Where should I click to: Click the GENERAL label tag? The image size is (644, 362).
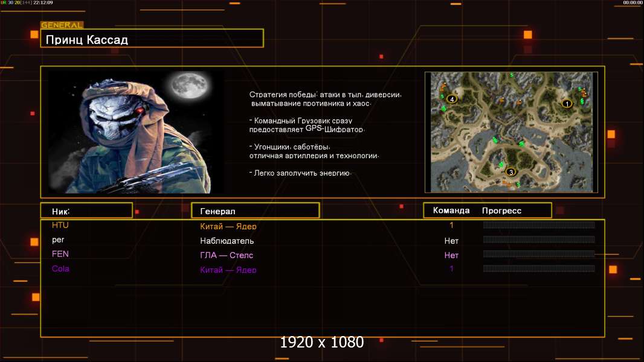click(x=62, y=25)
